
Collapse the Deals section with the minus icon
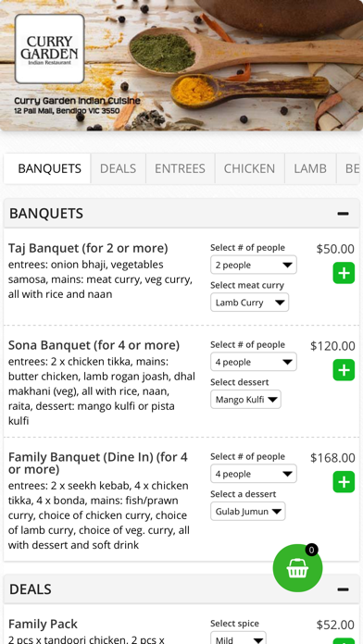(343, 589)
